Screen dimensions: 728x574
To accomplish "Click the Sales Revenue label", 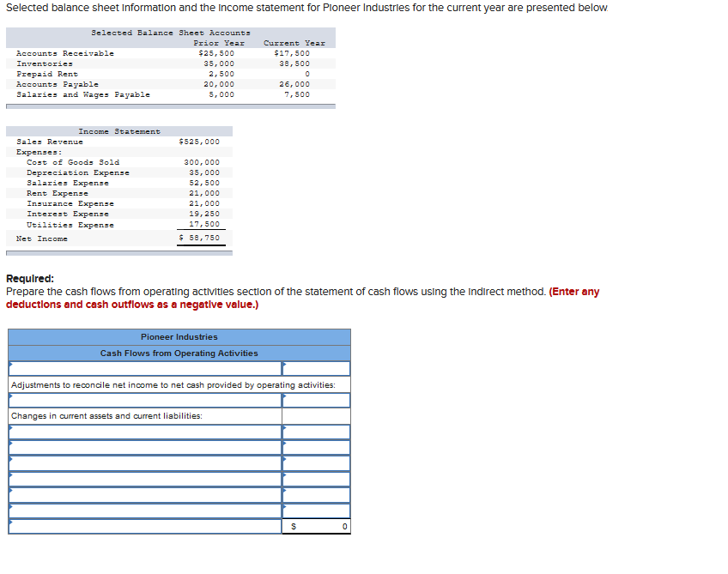I will [x=50, y=142].
